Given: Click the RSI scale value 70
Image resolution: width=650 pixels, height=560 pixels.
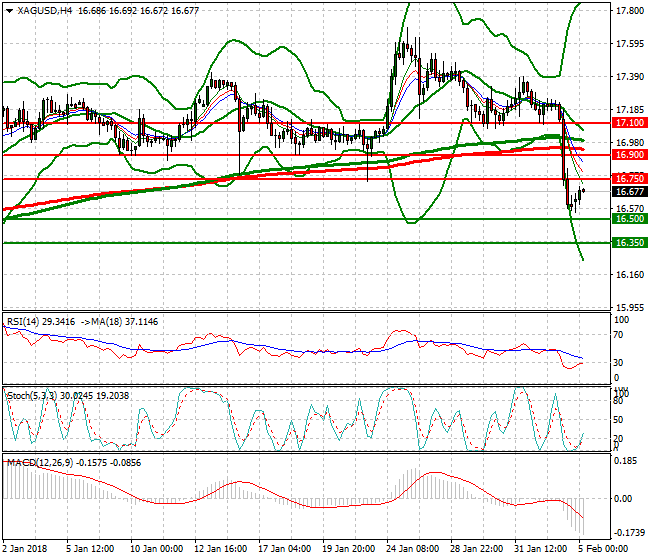Looking at the screenshot, I should (x=618, y=335).
